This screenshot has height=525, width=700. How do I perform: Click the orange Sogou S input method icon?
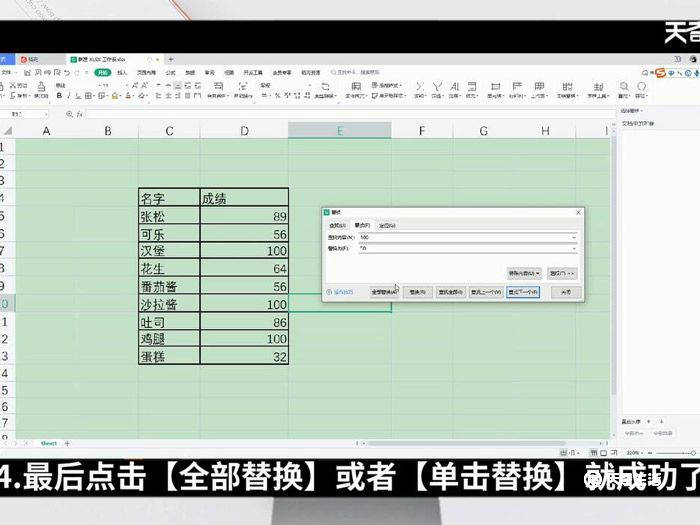(660, 73)
